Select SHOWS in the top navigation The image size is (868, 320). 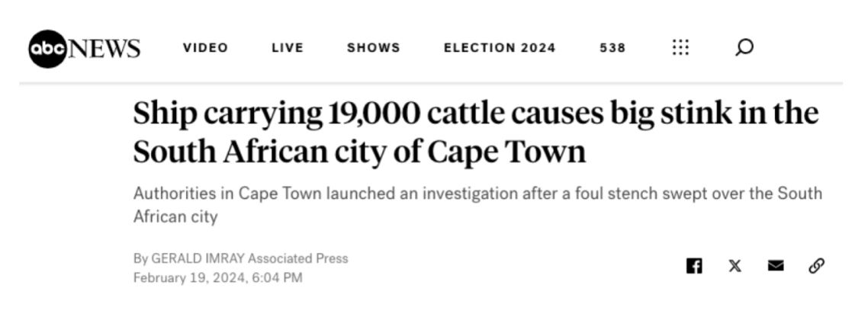374,48
